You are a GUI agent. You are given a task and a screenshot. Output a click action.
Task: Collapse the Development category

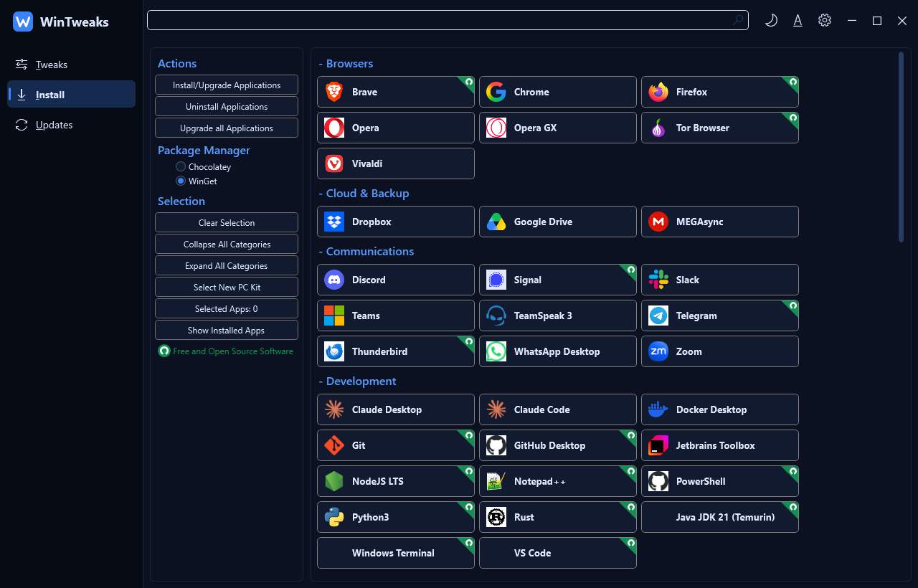point(357,381)
